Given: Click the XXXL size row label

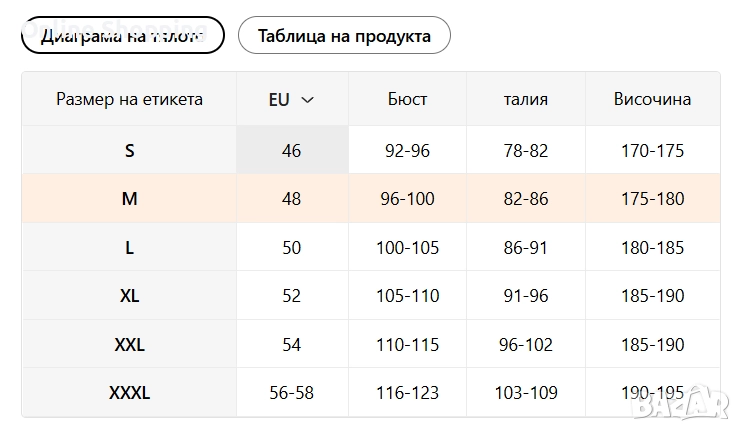Looking at the screenshot, I should click(129, 393).
